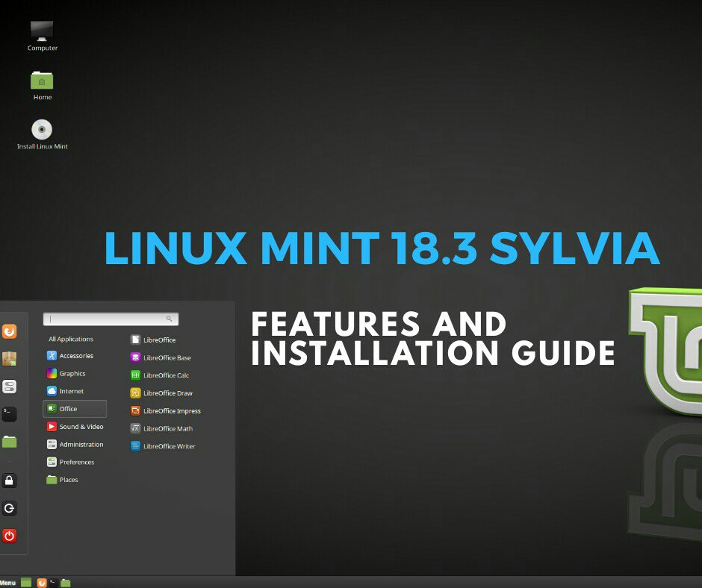Image resolution: width=702 pixels, height=588 pixels.
Task: Select the Office category
Action: tap(75, 409)
